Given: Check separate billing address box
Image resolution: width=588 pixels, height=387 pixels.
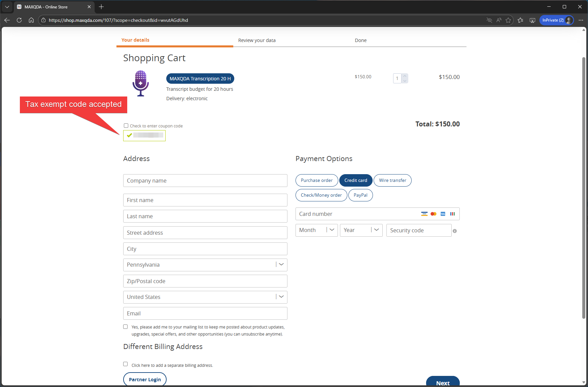Looking at the screenshot, I should point(126,364).
